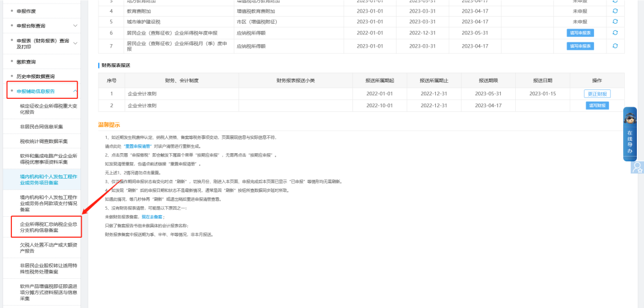Open 历史申报数据查询 in the sidebar
644x308 pixels.
tap(35, 76)
